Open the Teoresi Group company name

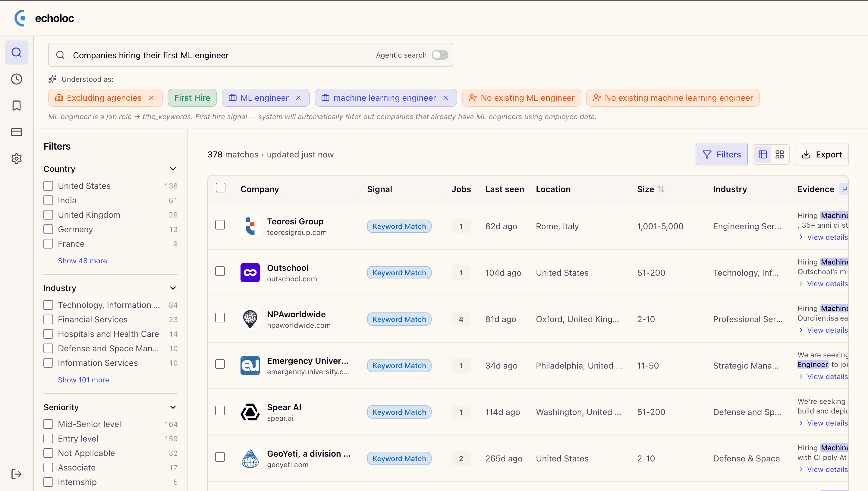pos(295,221)
